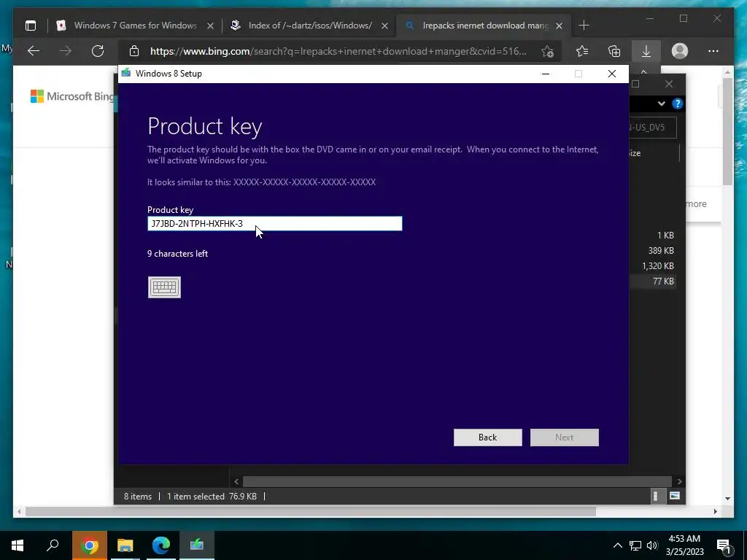
Task: Close the lrepacks search tab
Action: coord(560,26)
